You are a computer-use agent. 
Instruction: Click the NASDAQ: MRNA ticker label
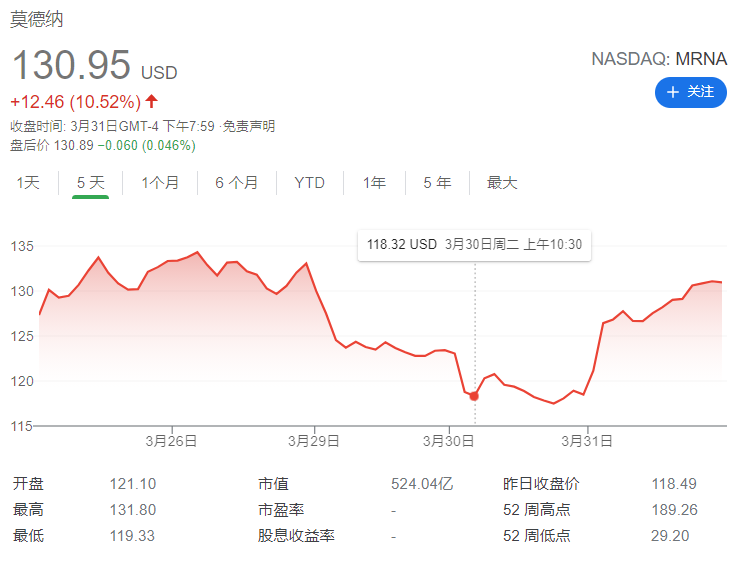[x=659, y=59]
